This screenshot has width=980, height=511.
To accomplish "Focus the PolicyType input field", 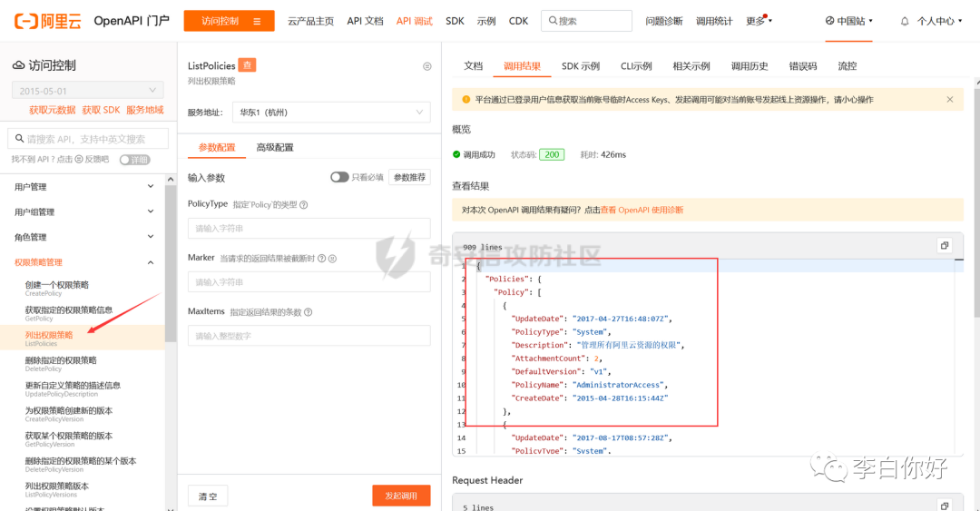I will tap(309, 229).
